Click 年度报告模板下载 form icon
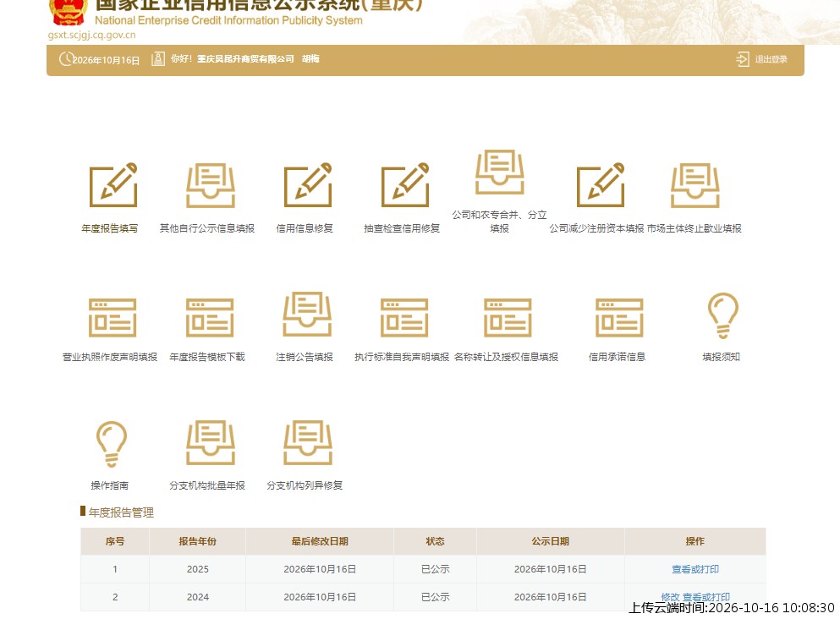This screenshot has height=619, width=840. (x=210, y=317)
